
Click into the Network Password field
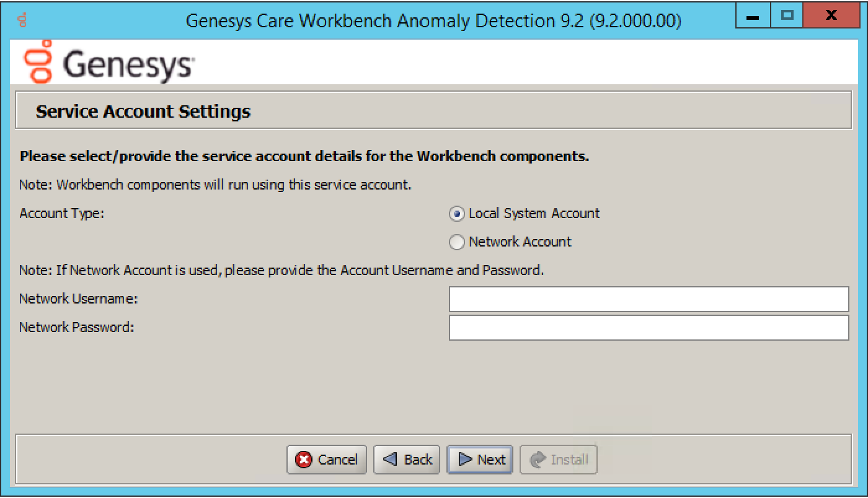(648, 328)
